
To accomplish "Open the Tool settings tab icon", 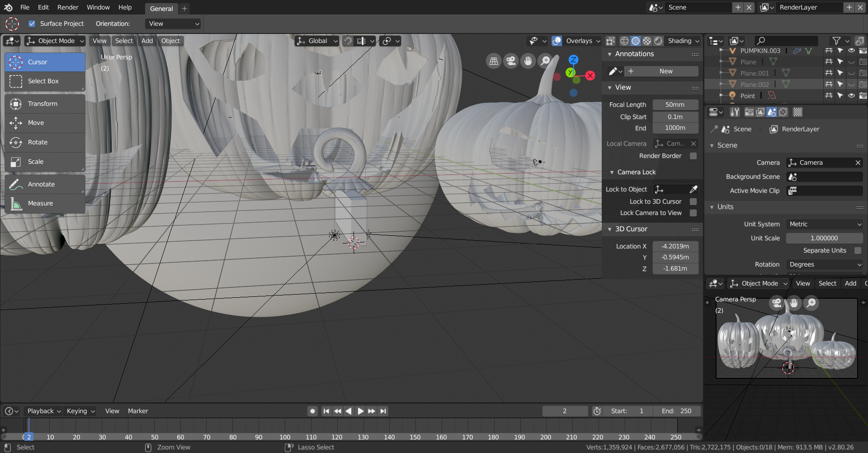I will tap(735, 112).
